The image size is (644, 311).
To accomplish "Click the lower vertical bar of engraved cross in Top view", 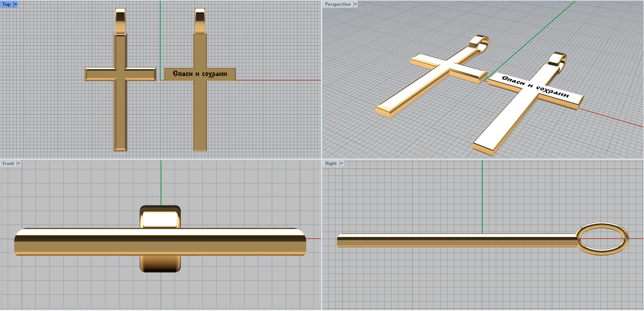I will click(x=200, y=117).
